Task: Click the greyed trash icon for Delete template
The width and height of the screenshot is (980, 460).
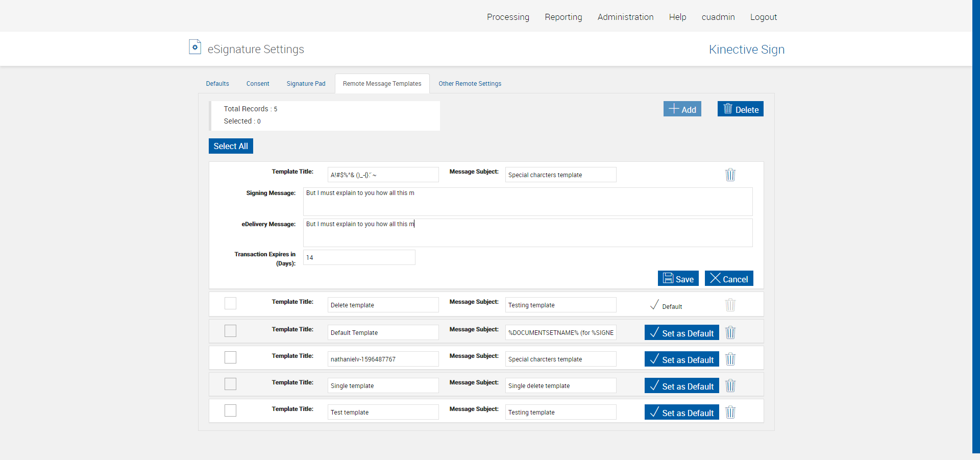Action: pos(730,305)
